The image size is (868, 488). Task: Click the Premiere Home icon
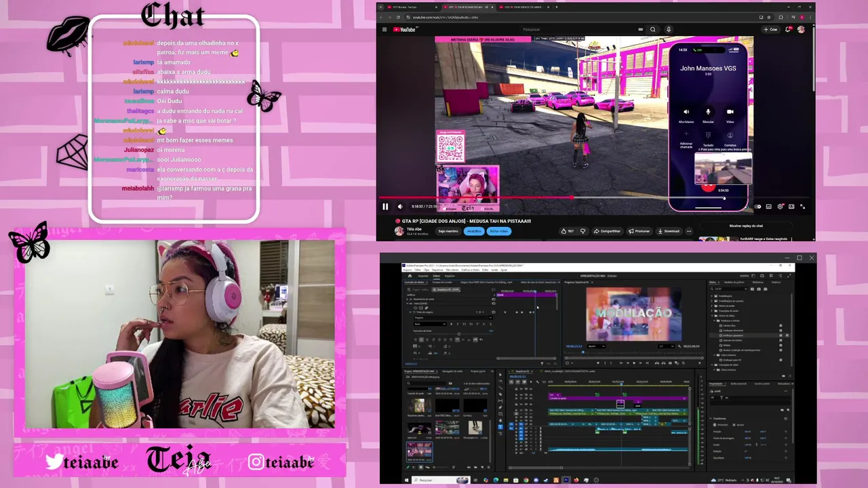tap(410, 276)
